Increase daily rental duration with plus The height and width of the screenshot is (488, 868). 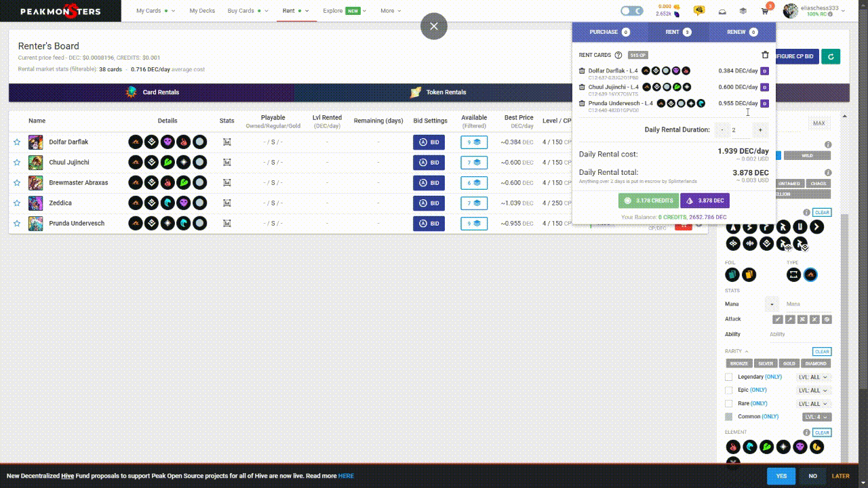click(760, 129)
